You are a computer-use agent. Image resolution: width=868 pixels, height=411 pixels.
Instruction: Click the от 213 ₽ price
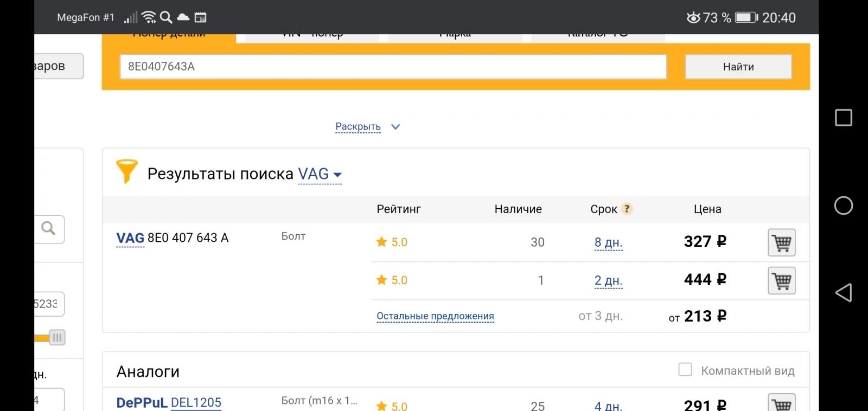pos(698,316)
